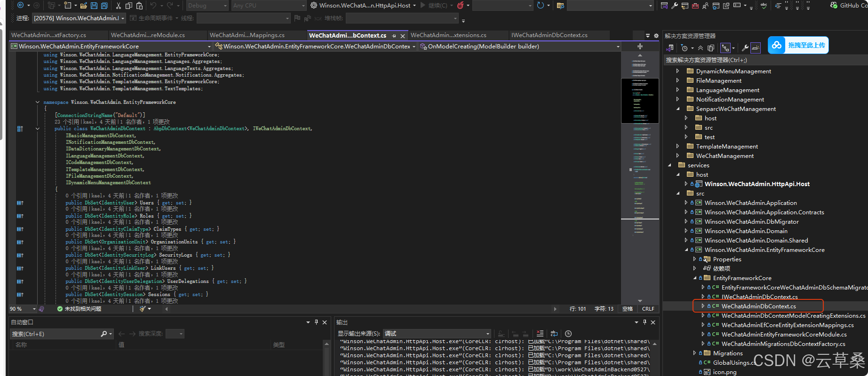
Task: Click the Navigate Backward arrow icon
Action: pyautogui.click(x=20, y=5)
